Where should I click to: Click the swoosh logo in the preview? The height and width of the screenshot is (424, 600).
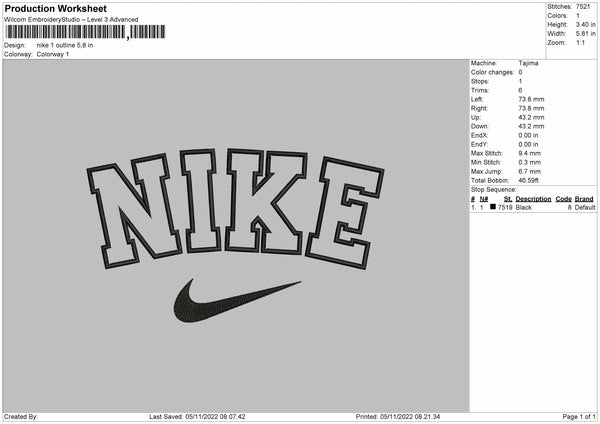click(237, 301)
